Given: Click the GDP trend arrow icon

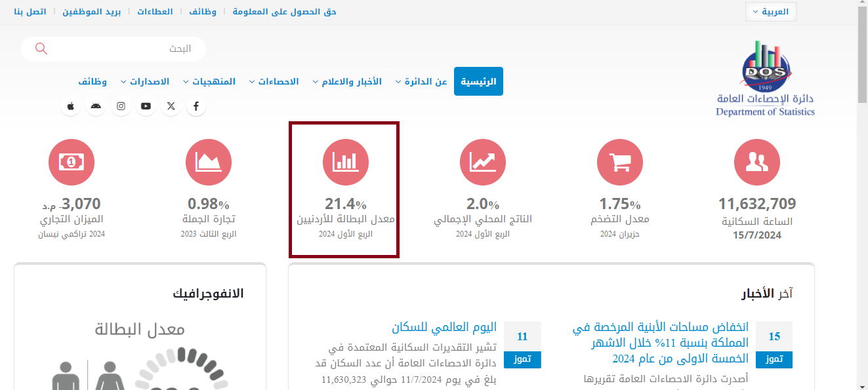Looking at the screenshot, I should coord(482,162).
